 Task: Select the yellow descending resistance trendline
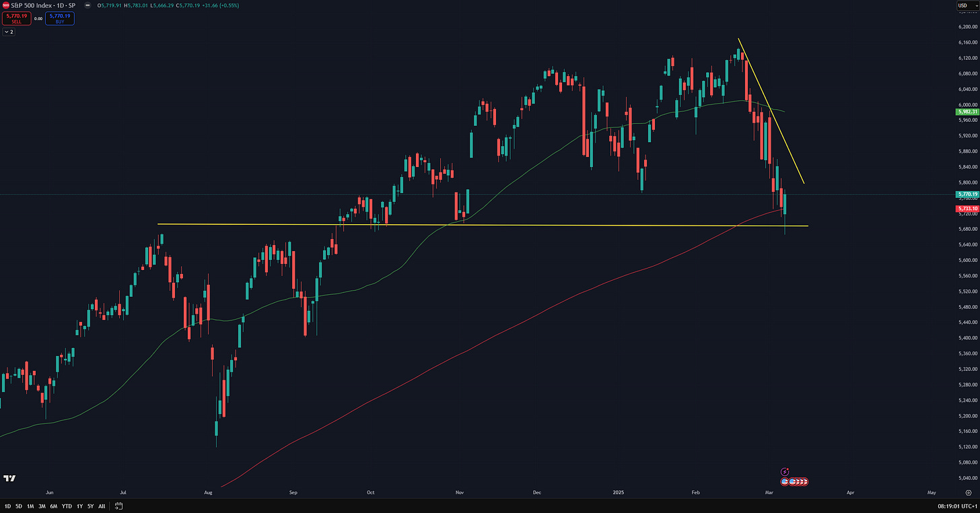(x=771, y=111)
